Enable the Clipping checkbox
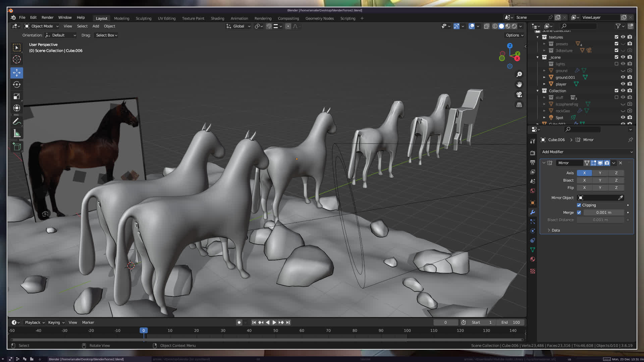This screenshot has height=362, width=644. [579, 205]
